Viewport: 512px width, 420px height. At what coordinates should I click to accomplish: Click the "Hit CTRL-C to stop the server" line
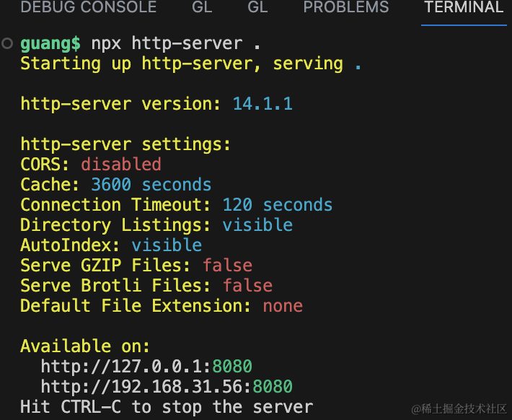pyautogui.click(x=167, y=406)
